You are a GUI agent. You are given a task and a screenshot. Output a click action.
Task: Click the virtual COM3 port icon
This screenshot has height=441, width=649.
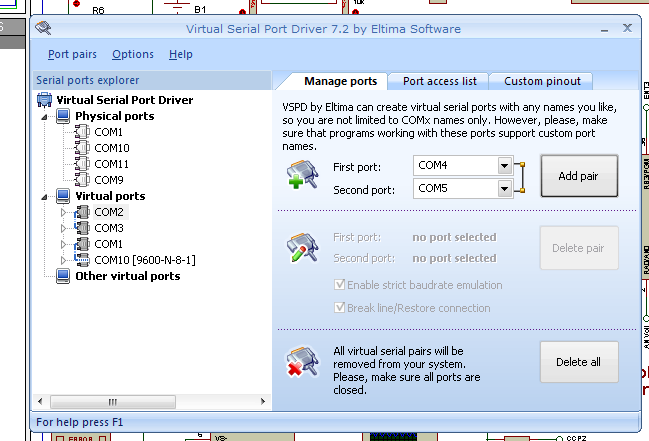[83, 228]
